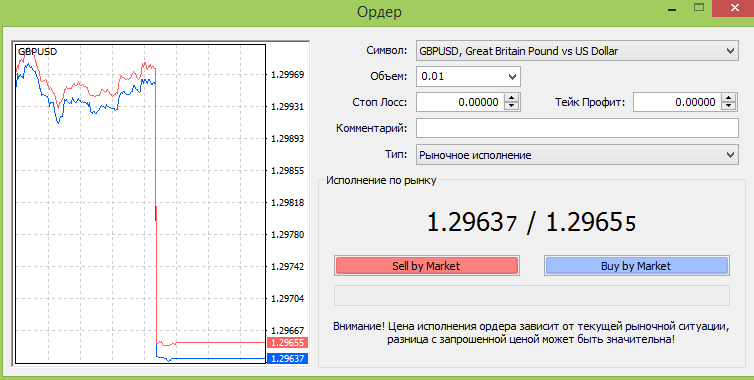Viewport: 754px width, 380px height.
Task: Open the Тип execution type dropdown
Action: (577, 155)
